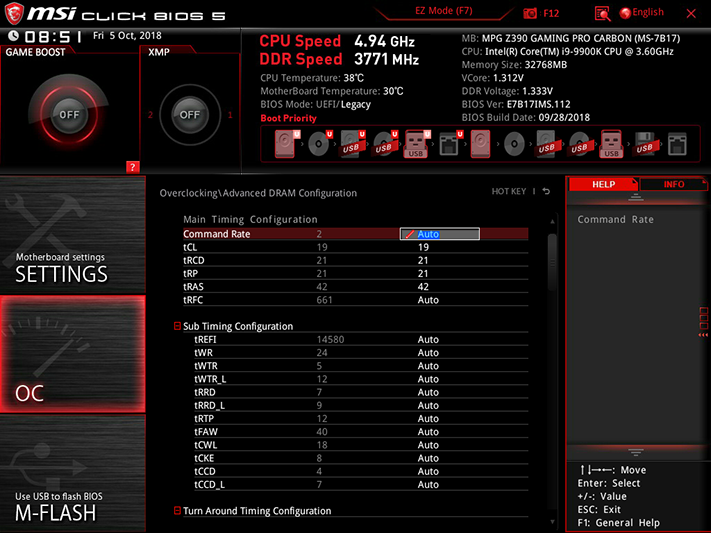This screenshot has width=711, height=533.
Task: Click the list scrollbar thumb
Action: (552, 262)
